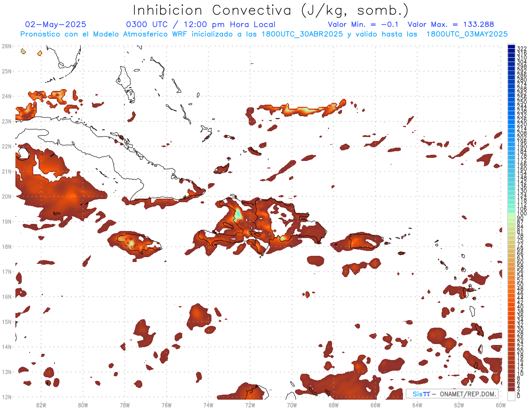Click the "SisTT - ONAMET/REP.DOM." label
The height and width of the screenshot is (411, 532).
(452, 394)
